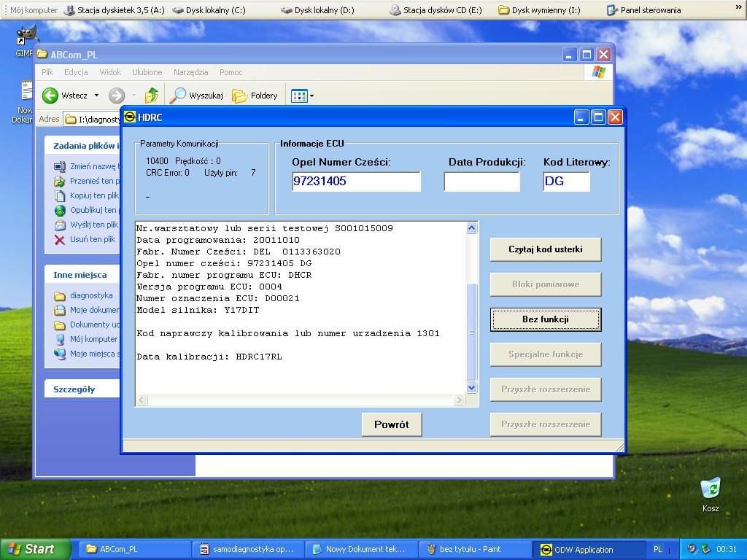747x560 pixels.
Task: Click the Specjalne funkcje button
Action: [x=546, y=354]
